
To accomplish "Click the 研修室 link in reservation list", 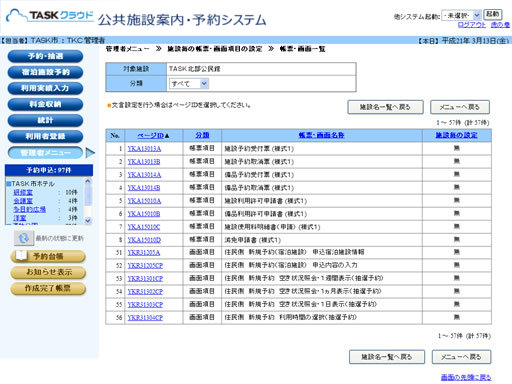I will pyautogui.click(x=23, y=192).
